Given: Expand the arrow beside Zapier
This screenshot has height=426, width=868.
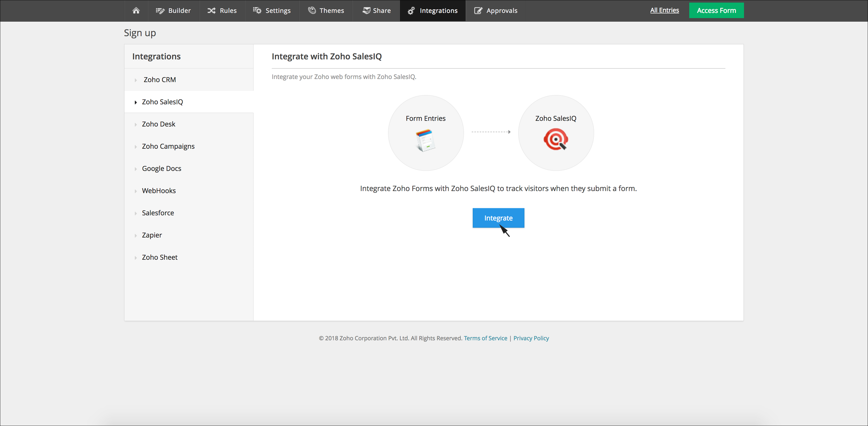Looking at the screenshot, I should [135, 236].
